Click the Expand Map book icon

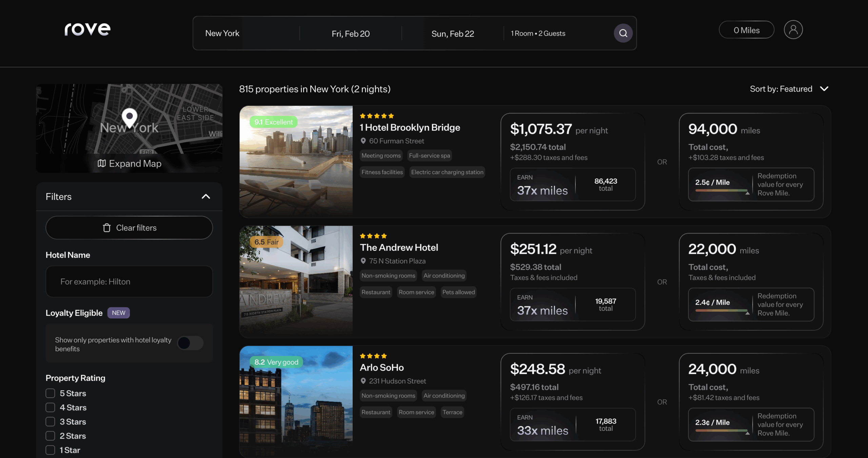point(101,163)
